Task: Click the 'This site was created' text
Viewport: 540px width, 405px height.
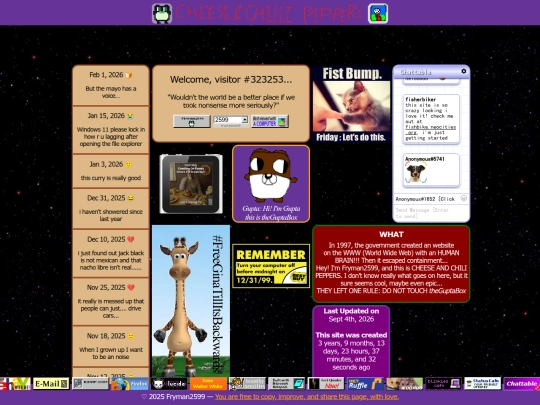Action: tap(351, 335)
